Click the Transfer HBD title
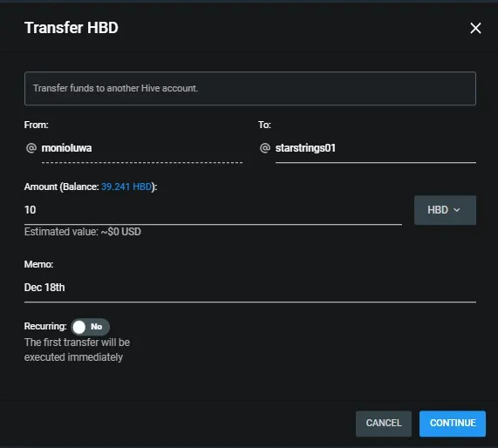 [x=72, y=28]
